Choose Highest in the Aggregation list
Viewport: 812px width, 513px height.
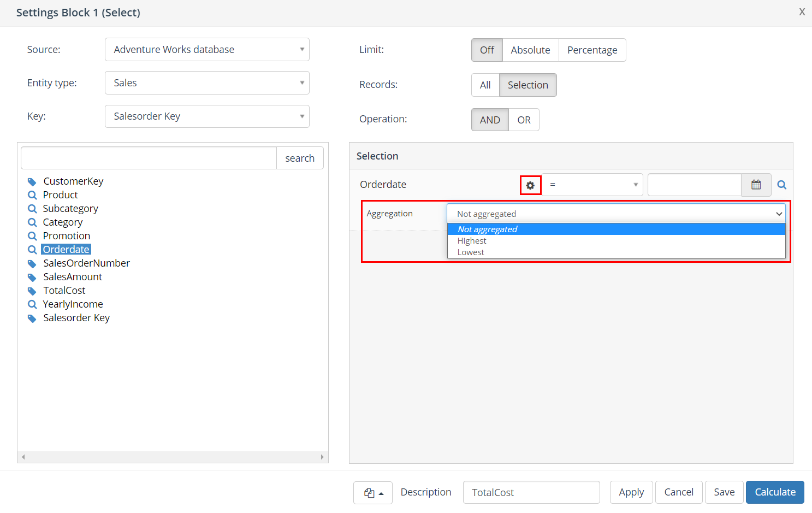tap(472, 241)
